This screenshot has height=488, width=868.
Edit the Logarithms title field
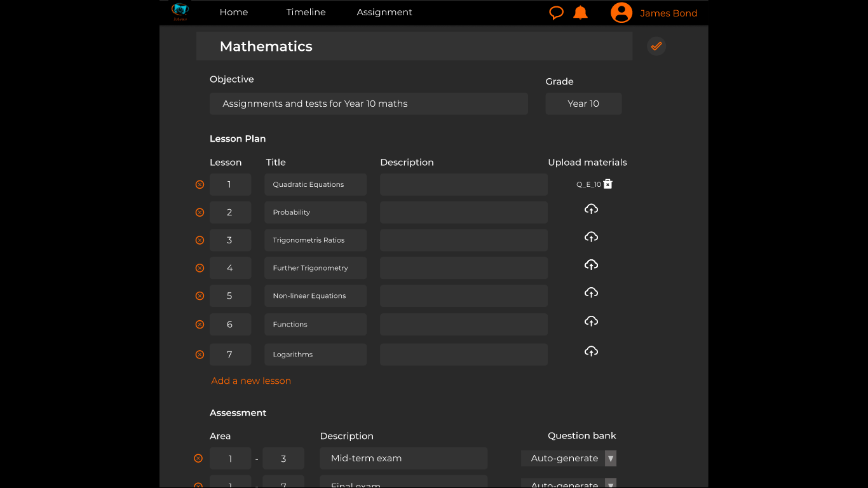tap(316, 355)
